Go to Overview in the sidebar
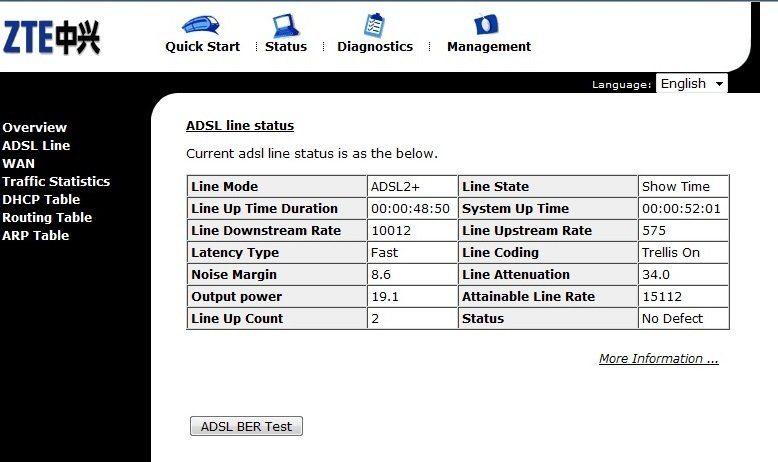The height and width of the screenshot is (462, 778). [x=34, y=128]
